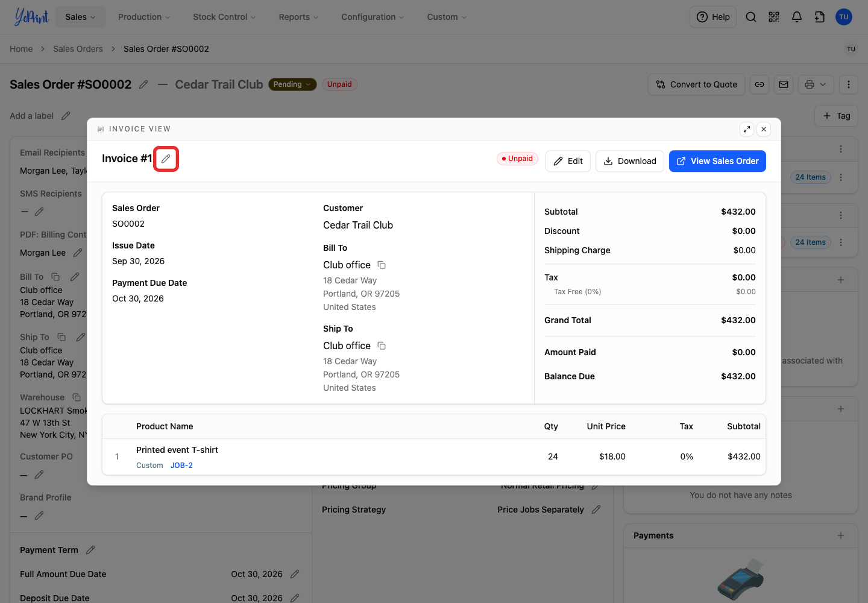Expand the Custom menu
Viewport: 868px width, 603px height.
coord(447,17)
